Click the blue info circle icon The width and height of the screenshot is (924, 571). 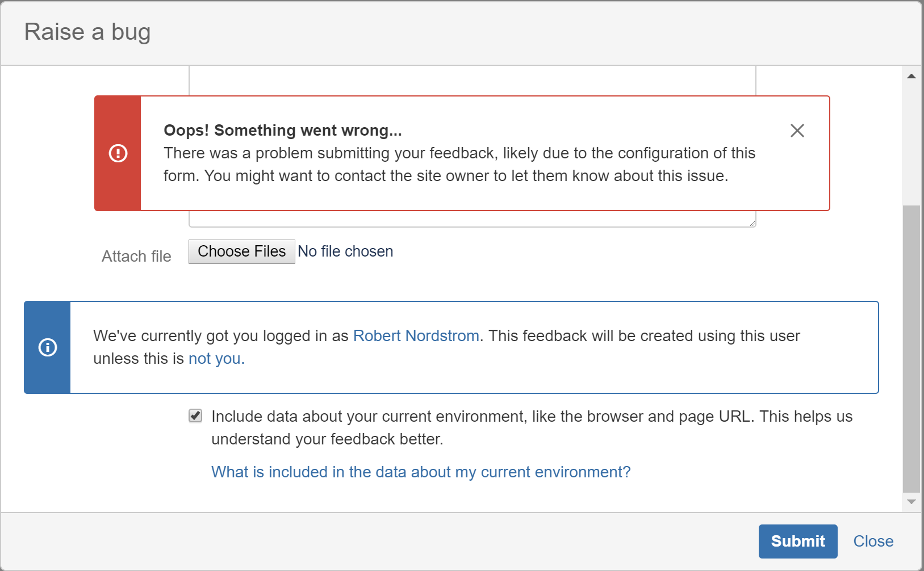(x=48, y=347)
